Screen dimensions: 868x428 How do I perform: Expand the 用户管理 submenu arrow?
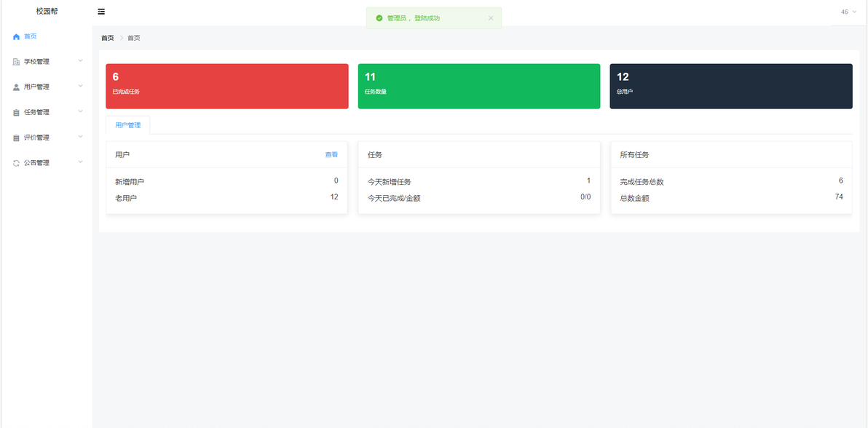(x=80, y=86)
